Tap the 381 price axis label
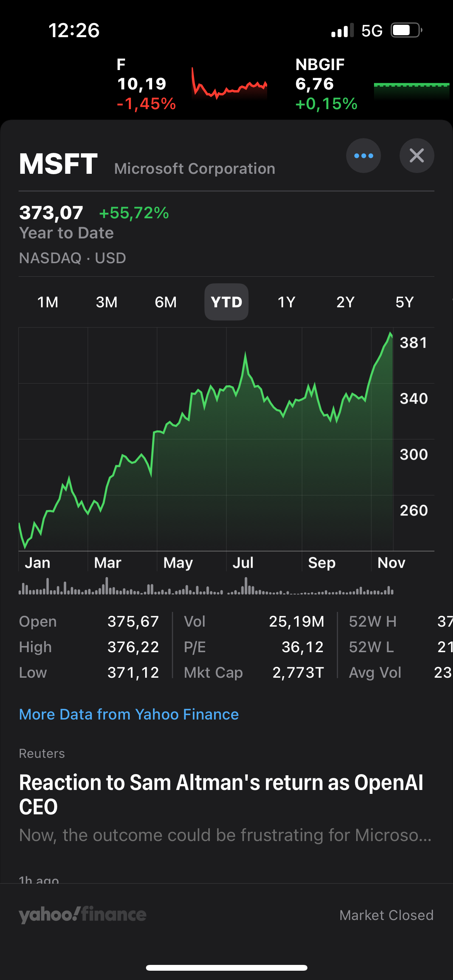The height and width of the screenshot is (980, 453). [414, 343]
